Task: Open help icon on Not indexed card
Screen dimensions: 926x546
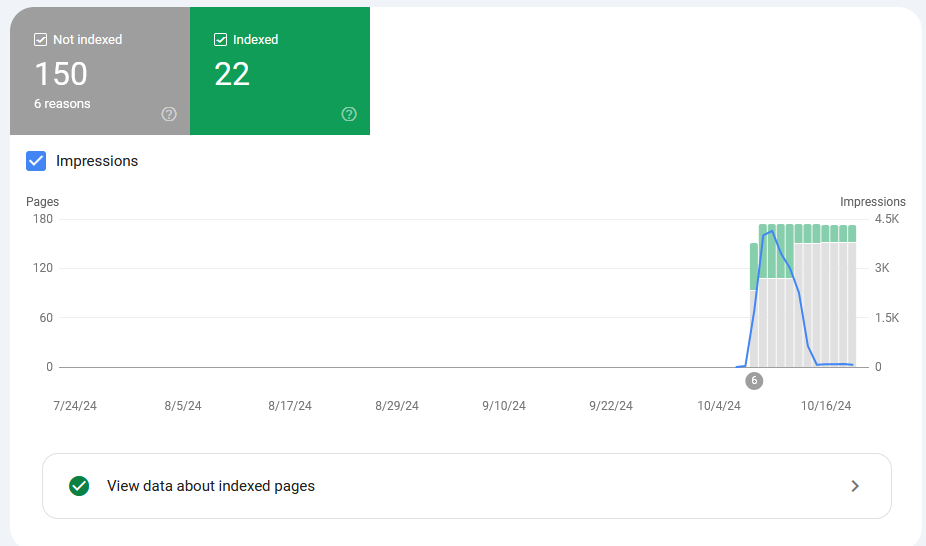Action: (x=169, y=114)
